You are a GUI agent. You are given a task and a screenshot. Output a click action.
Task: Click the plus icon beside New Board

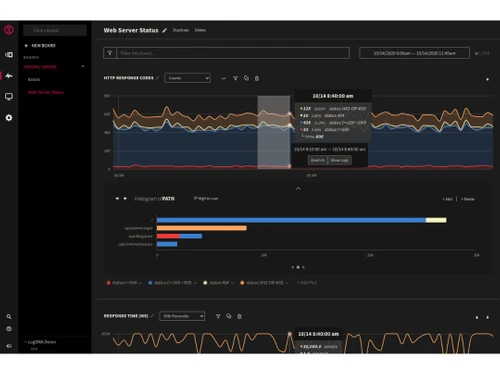(x=26, y=46)
